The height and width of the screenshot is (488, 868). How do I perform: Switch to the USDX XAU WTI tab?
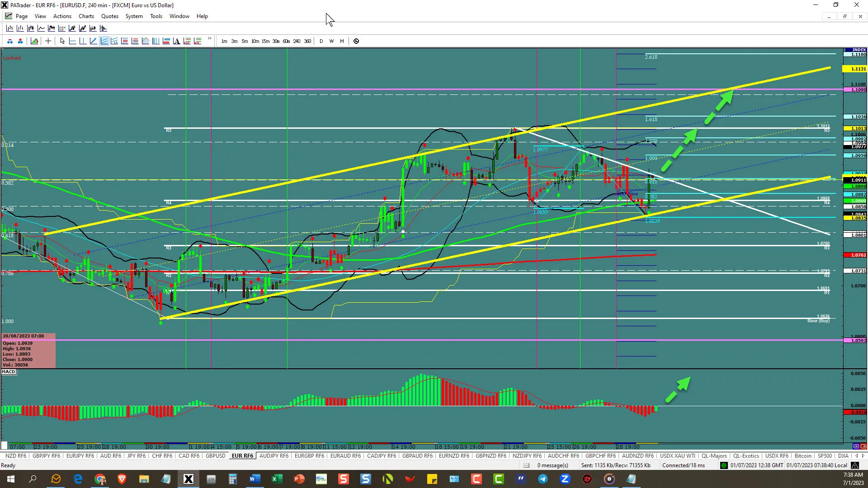(678, 456)
